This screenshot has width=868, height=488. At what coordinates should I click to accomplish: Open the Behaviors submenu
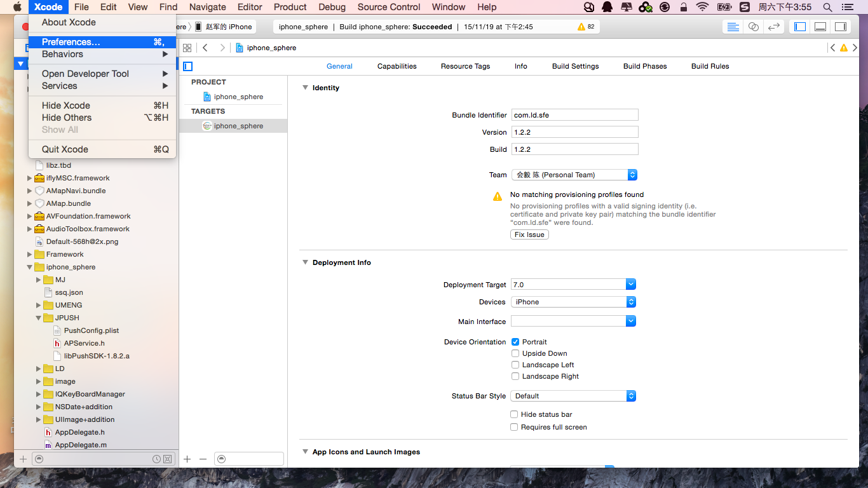[102, 54]
